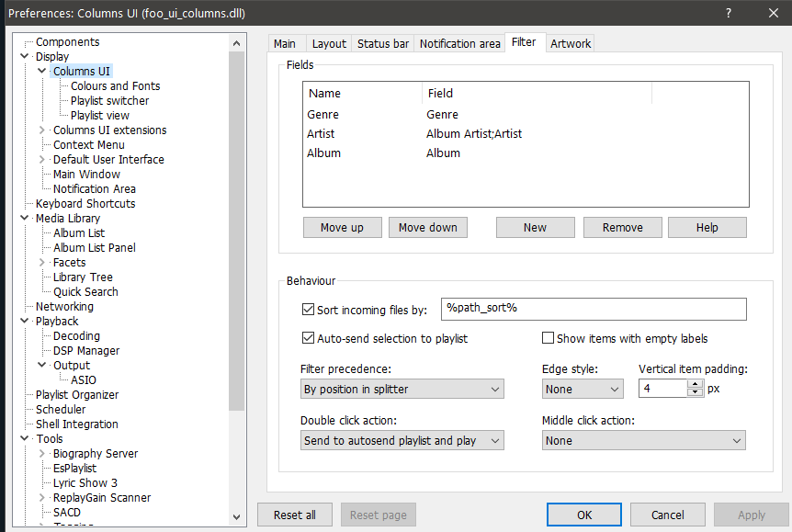The image size is (792, 532).
Task: Select DSP Manager in the tree
Action: click(86, 351)
